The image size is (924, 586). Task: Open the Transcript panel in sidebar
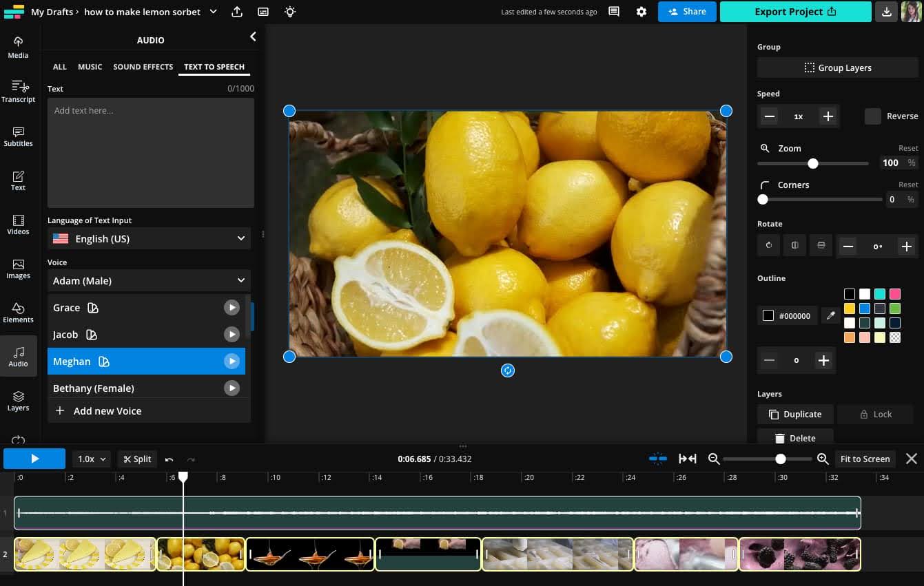19,92
